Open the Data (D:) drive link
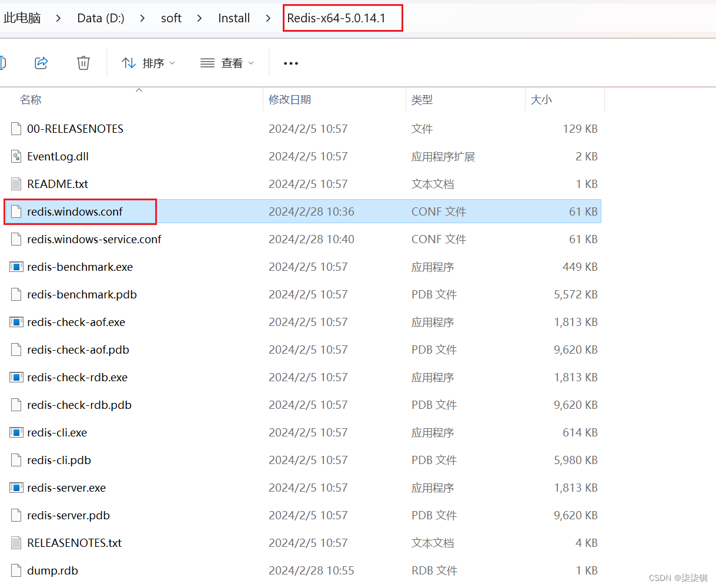716x588 pixels. pyautogui.click(x=100, y=18)
